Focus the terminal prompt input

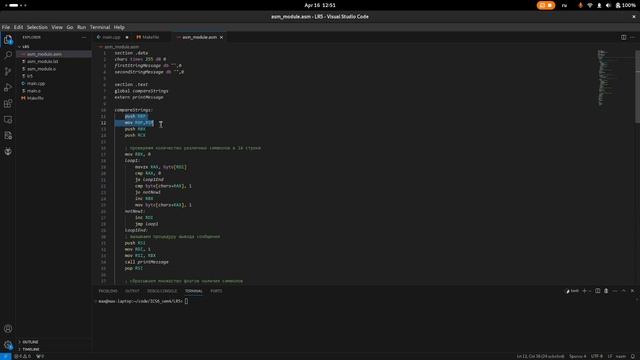point(187,301)
